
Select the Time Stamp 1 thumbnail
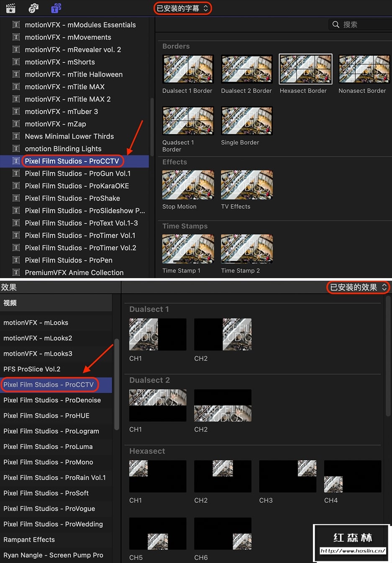(x=188, y=249)
